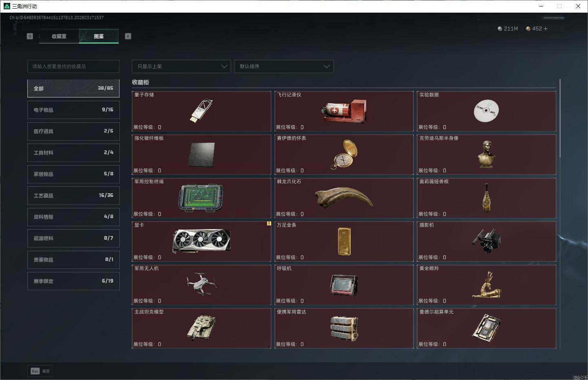588x380 pixels.
Task: Select the 黄金瞪羚 golden gazelle image
Action: tap(486, 285)
